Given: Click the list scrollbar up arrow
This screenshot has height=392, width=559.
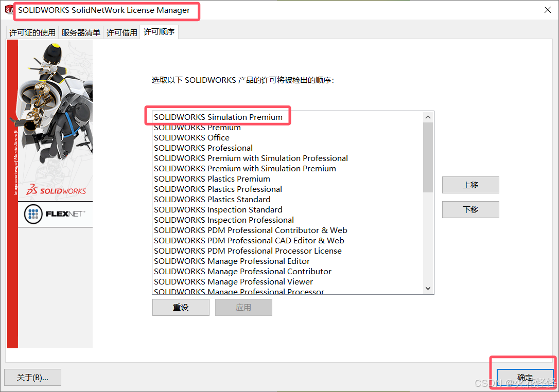Looking at the screenshot, I should (428, 117).
